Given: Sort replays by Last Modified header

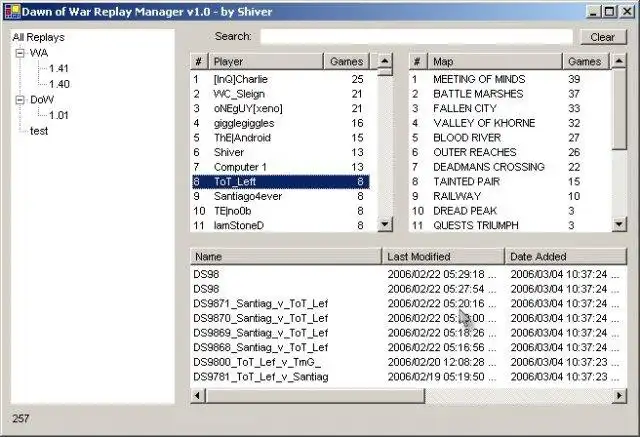Looking at the screenshot, I should coord(443,257).
